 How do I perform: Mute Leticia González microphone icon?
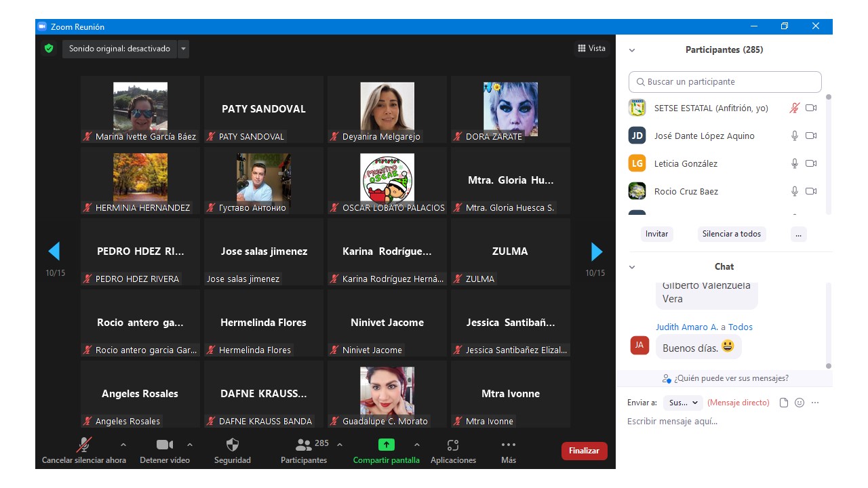pos(795,163)
